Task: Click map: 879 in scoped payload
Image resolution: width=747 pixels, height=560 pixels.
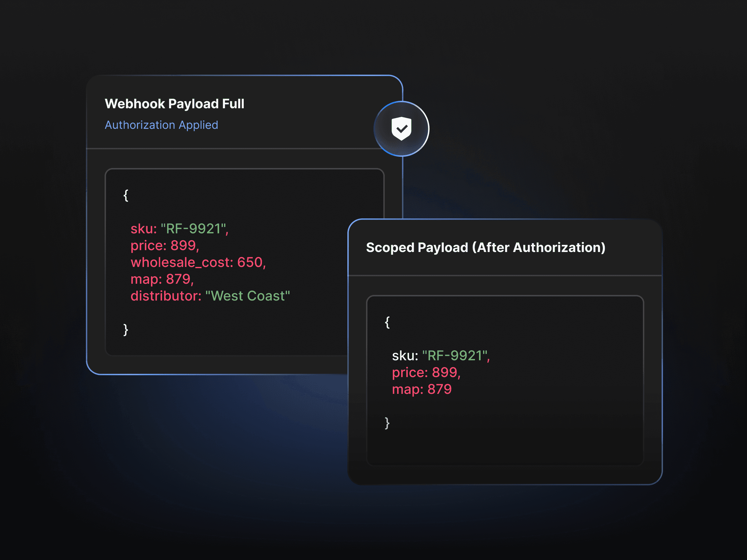Action: click(421, 389)
